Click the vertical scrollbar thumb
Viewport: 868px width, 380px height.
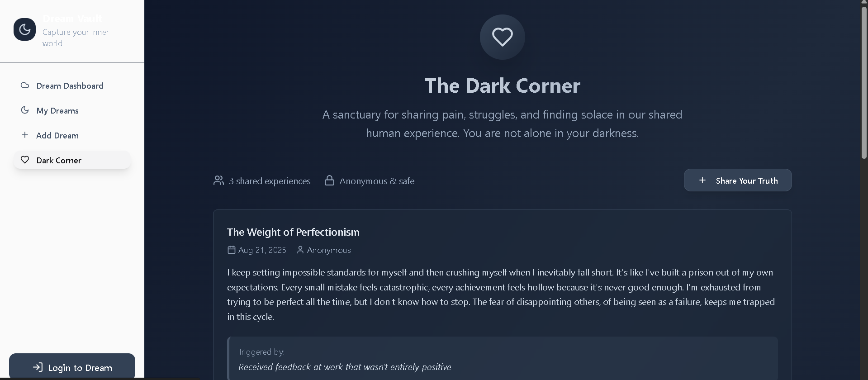point(864,81)
